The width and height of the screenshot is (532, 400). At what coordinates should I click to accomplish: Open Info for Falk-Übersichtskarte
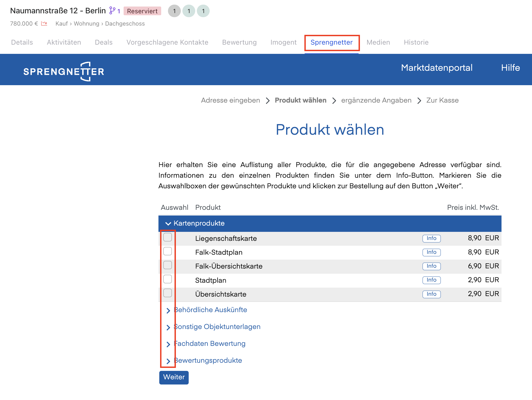click(x=431, y=266)
